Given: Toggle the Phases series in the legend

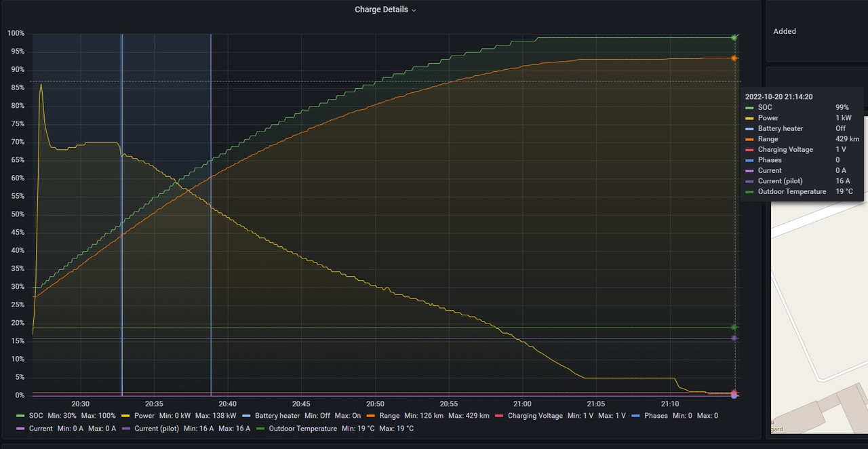Looking at the screenshot, I should click(x=655, y=416).
